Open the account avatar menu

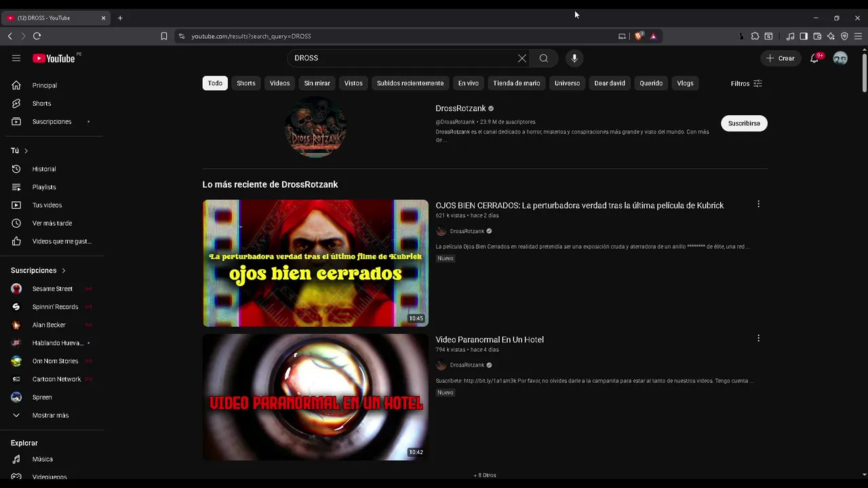840,58
